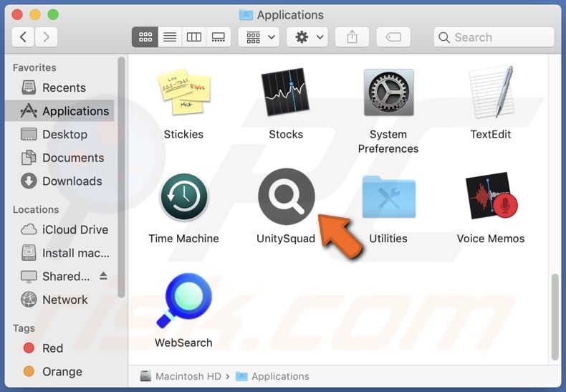
Task: Focus the Search field
Action: [494, 37]
